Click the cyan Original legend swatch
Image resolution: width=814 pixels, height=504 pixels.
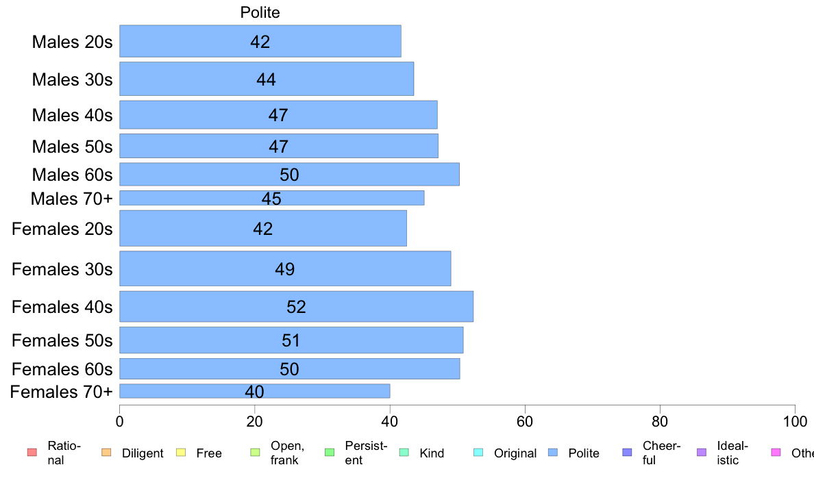(x=479, y=453)
